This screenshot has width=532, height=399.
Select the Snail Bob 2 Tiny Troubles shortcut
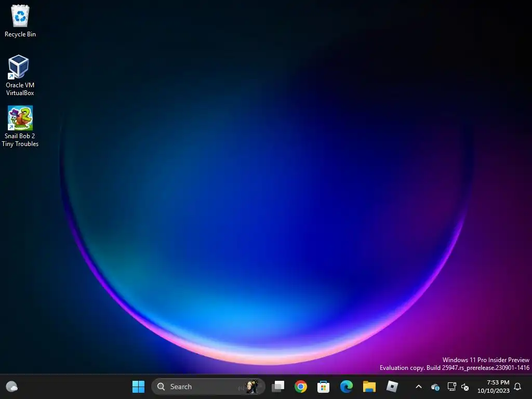pos(20,126)
